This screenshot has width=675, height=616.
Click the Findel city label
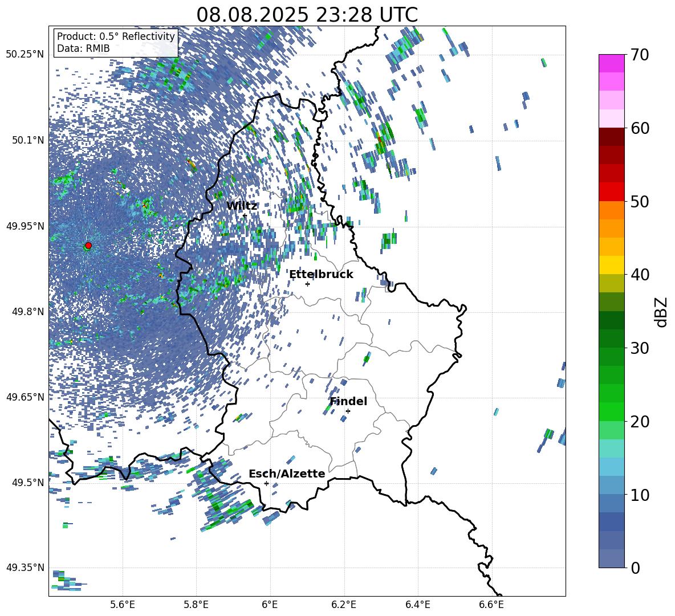[348, 401]
